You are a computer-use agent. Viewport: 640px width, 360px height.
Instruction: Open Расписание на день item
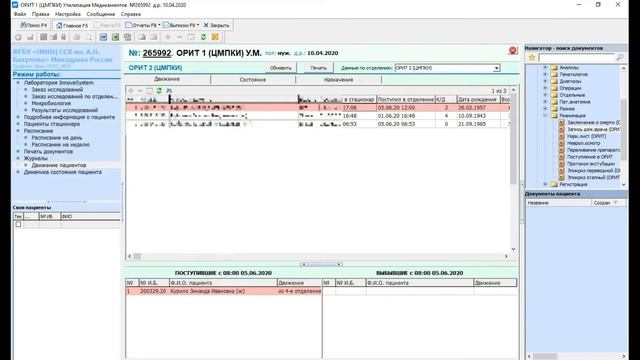point(57,138)
